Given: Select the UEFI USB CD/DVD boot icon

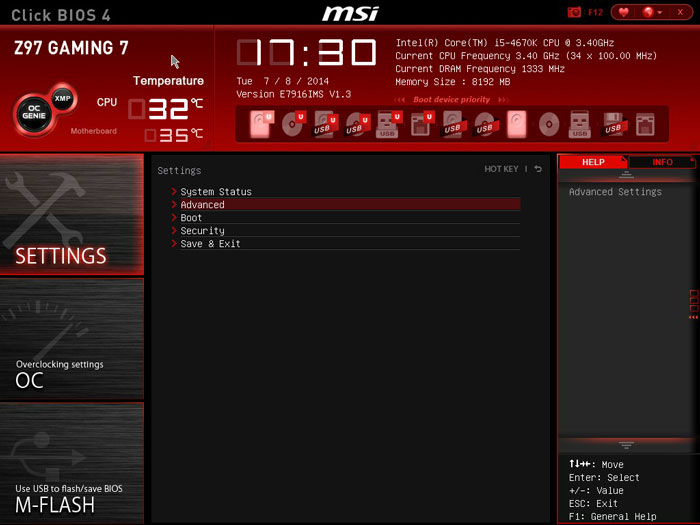Looking at the screenshot, I should click(358, 124).
